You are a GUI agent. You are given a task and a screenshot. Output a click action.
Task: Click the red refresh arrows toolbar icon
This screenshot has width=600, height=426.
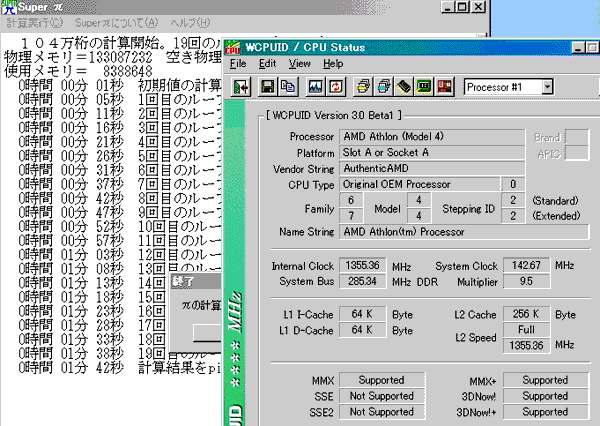pyautogui.click(x=336, y=87)
